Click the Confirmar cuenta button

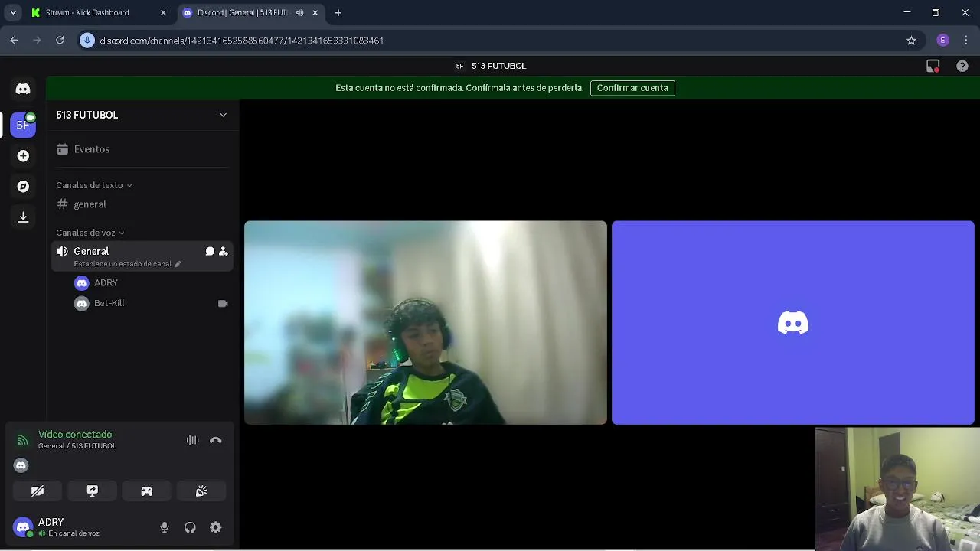632,88
